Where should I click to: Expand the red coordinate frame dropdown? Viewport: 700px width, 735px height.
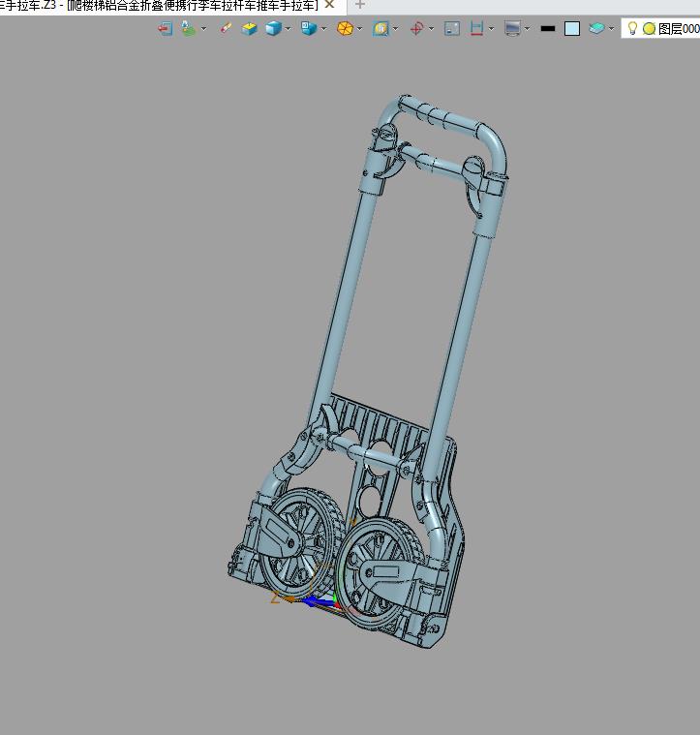tap(431, 29)
